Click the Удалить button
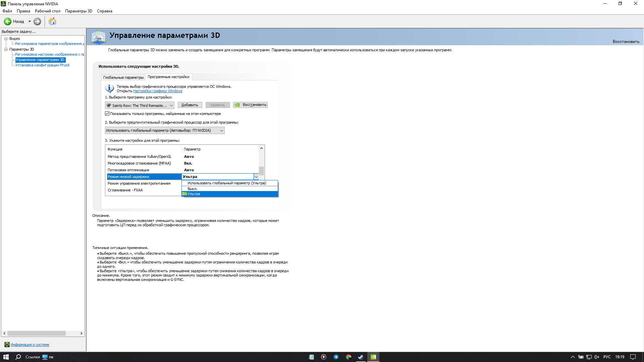 point(218,105)
